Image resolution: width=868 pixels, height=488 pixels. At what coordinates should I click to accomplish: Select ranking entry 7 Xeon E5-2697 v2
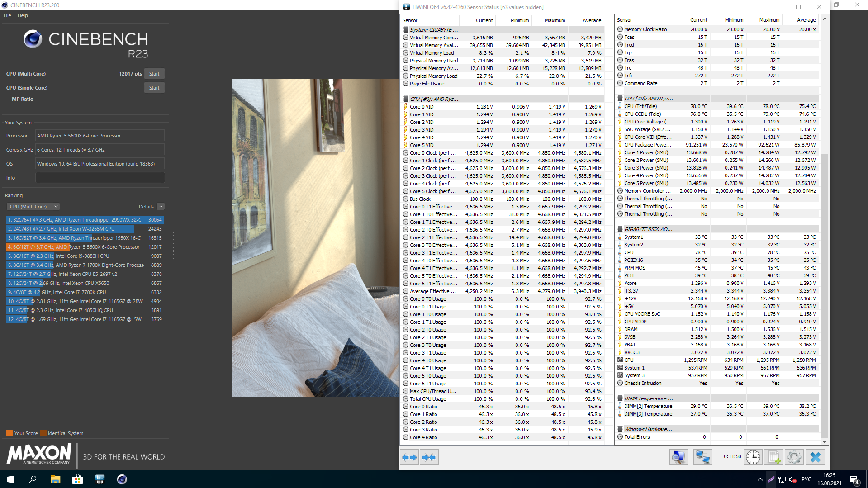click(x=85, y=274)
